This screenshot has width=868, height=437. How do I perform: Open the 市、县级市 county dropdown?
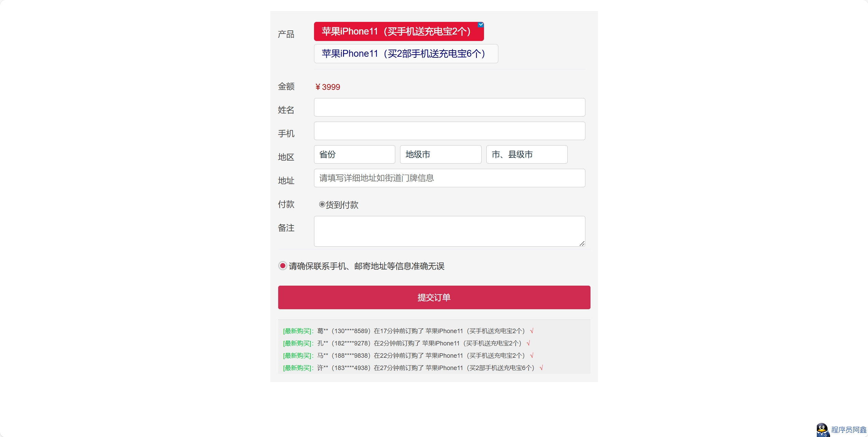click(x=527, y=154)
